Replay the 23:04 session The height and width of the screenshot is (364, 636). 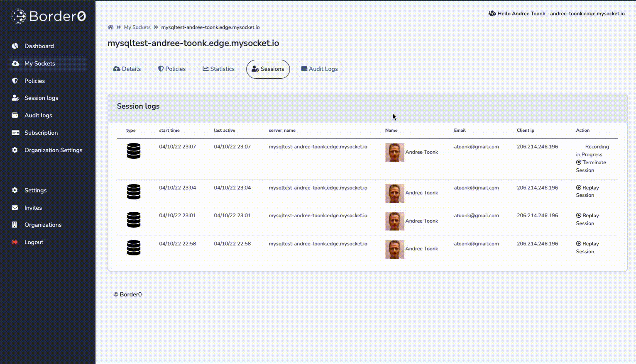[587, 192]
